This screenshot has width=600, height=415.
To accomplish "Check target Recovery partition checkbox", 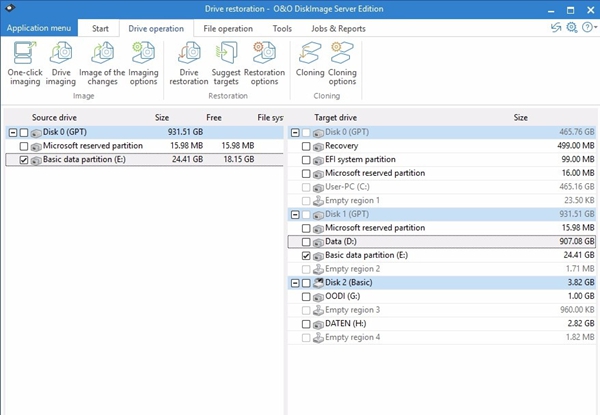I will point(306,146).
